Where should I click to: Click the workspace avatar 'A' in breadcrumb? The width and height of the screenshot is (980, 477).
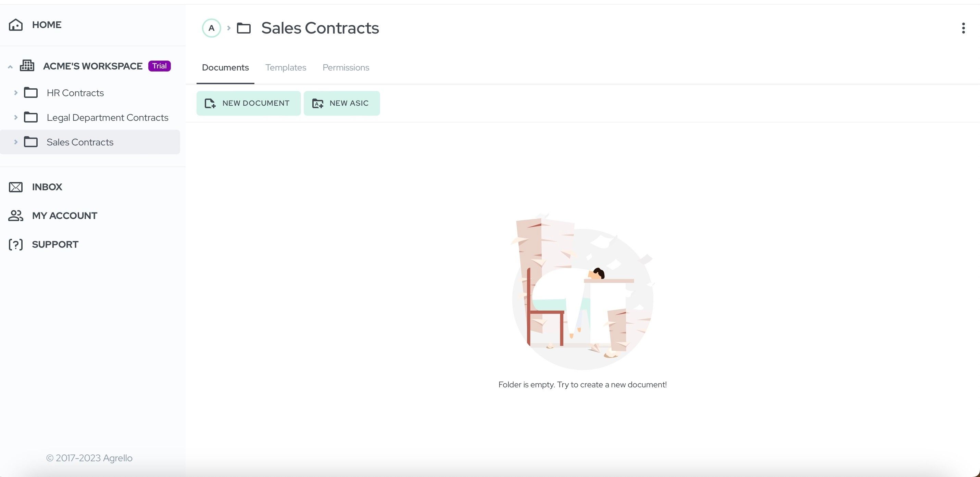[x=212, y=28]
